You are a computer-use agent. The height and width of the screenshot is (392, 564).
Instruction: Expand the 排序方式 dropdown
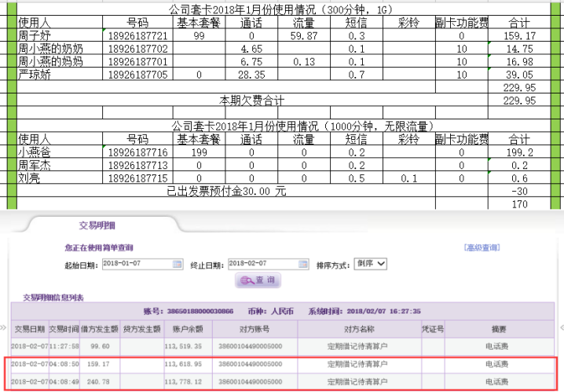click(x=372, y=264)
